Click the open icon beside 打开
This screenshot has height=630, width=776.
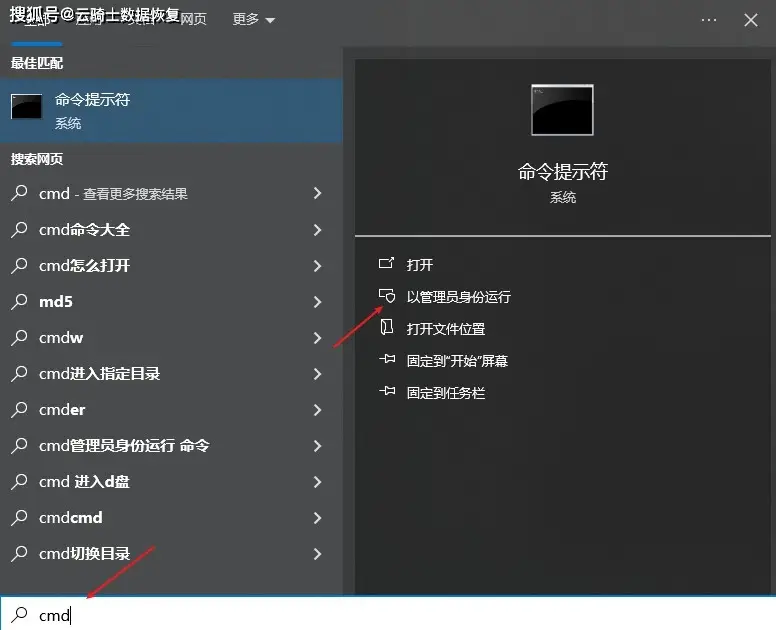click(x=387, y=263)
